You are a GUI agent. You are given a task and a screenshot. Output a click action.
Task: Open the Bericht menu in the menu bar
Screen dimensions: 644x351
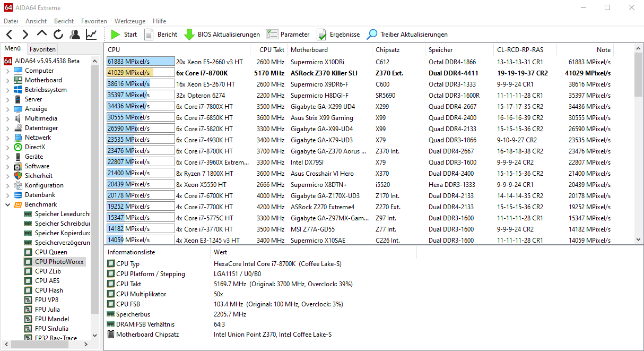pos(64,21)
